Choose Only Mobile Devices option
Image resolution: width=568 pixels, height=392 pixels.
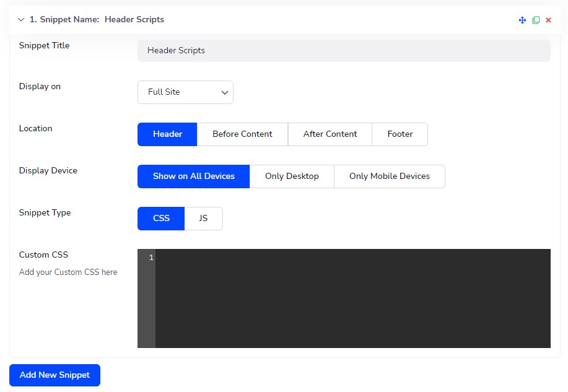pyautogui.click(x=390, y=176)
